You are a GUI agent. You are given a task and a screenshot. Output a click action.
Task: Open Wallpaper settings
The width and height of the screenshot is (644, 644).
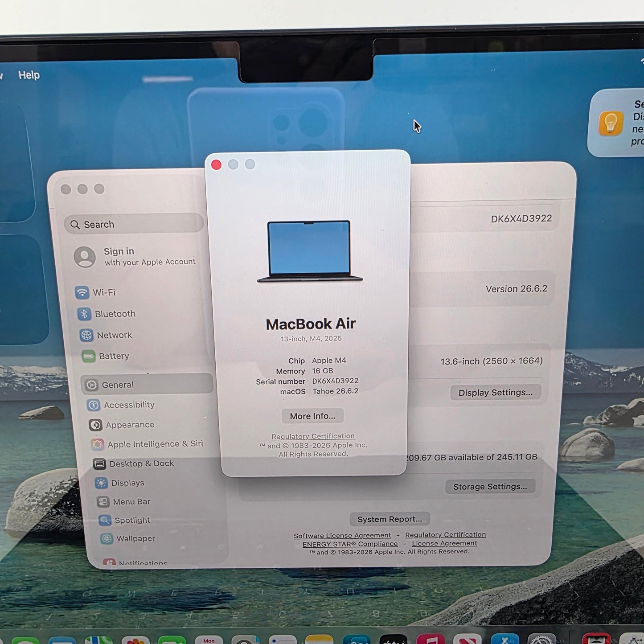(128, 538)
